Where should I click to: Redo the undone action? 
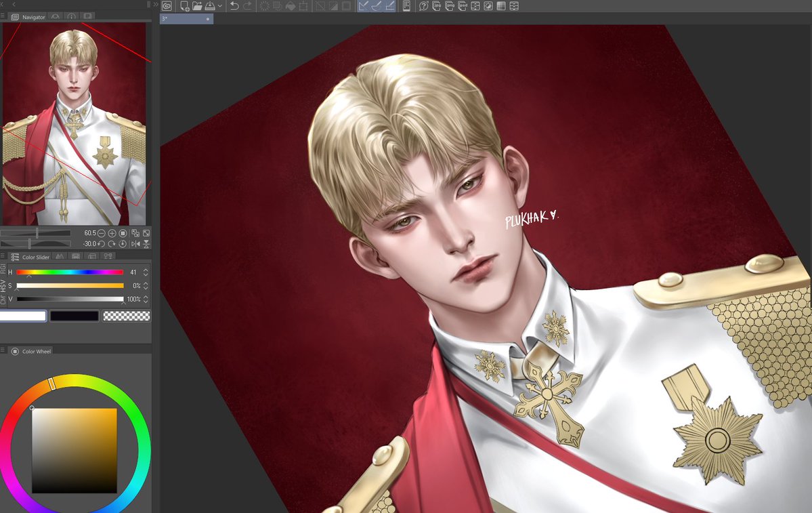click(248, 6)
